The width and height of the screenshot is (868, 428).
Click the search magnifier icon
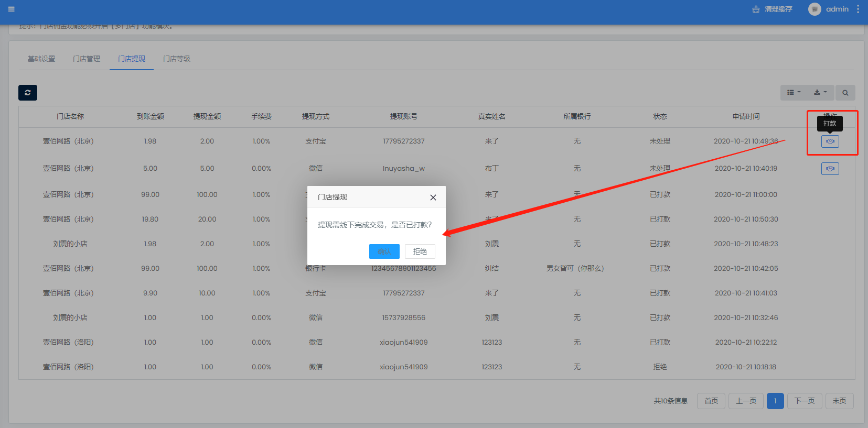(845, 93)
